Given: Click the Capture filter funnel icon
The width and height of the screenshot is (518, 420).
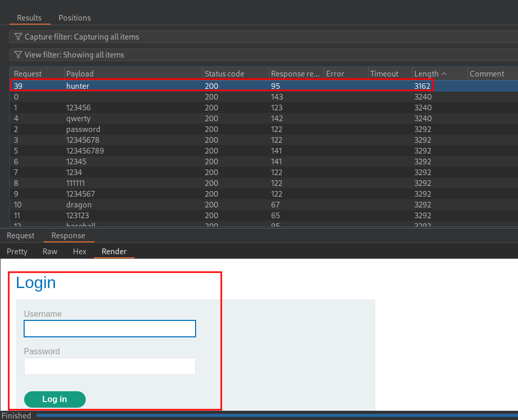Looking at the screenshot, I should click(x=18, y=37).
